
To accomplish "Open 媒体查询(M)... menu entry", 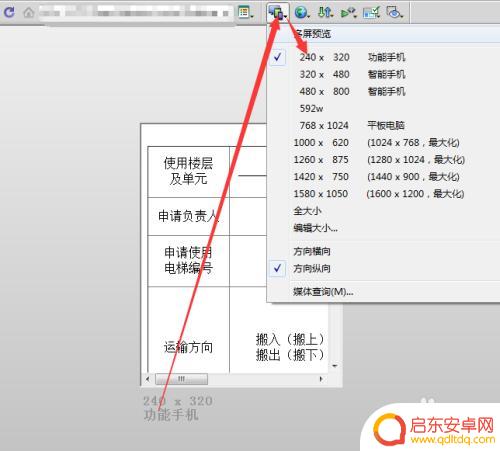I will pyautogui.click(x=383, y=292).
